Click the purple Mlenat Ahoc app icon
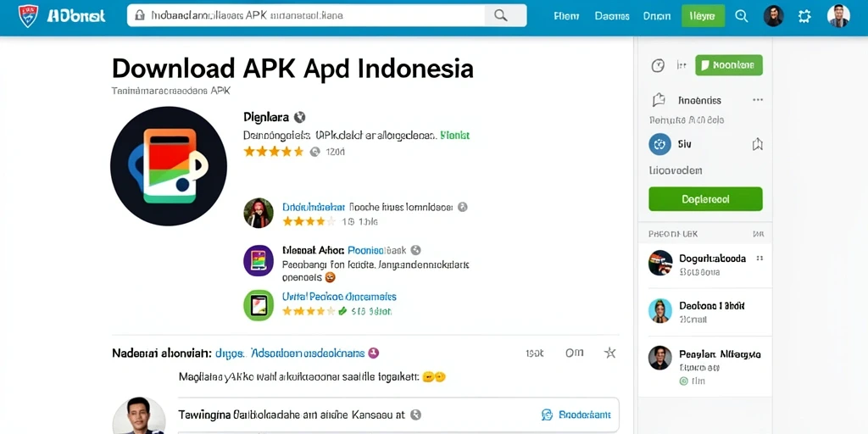868x434 pixels. coord(259,260)
